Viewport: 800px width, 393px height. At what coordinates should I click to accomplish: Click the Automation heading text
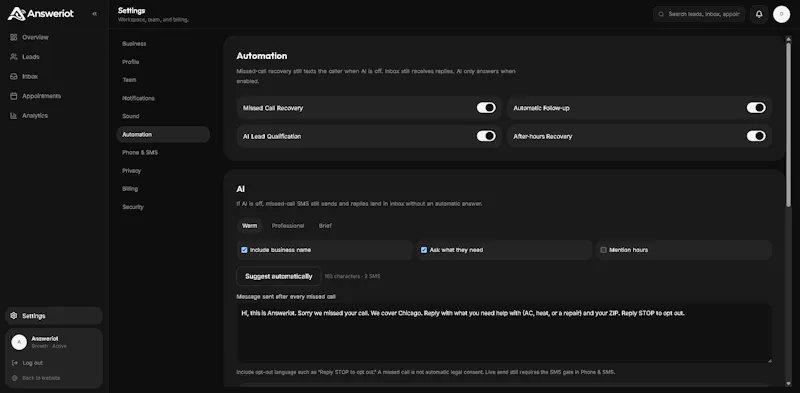coord(262,56)
